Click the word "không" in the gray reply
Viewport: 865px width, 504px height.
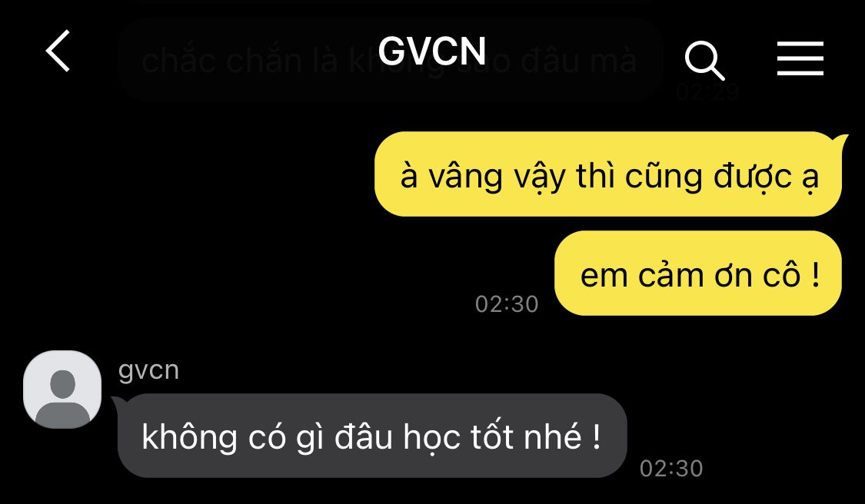click(189, 437)
